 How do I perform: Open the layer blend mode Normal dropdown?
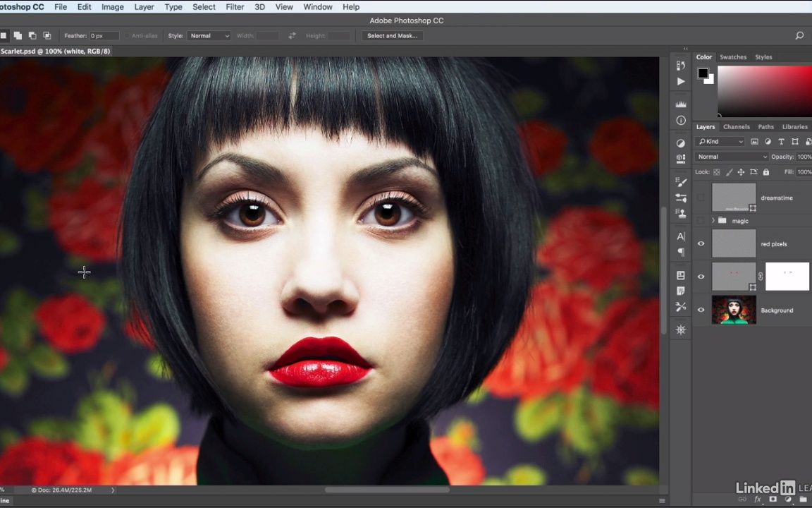[731, 157]
